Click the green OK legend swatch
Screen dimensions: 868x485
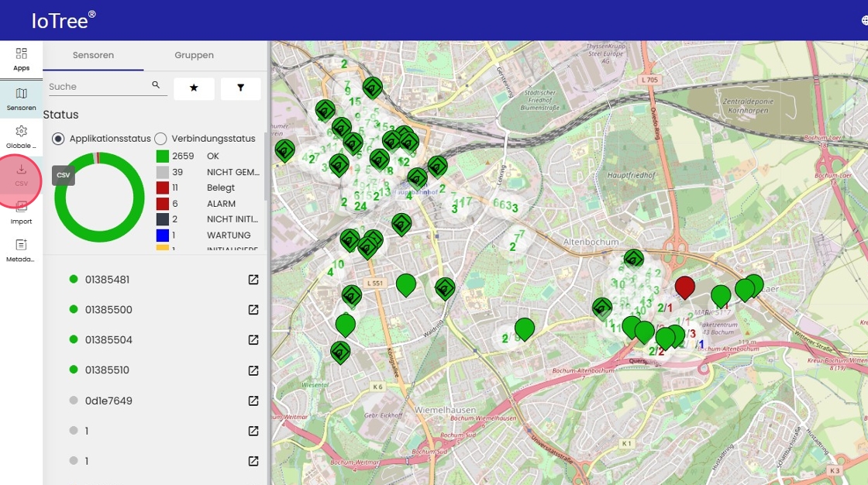[163, 157]
